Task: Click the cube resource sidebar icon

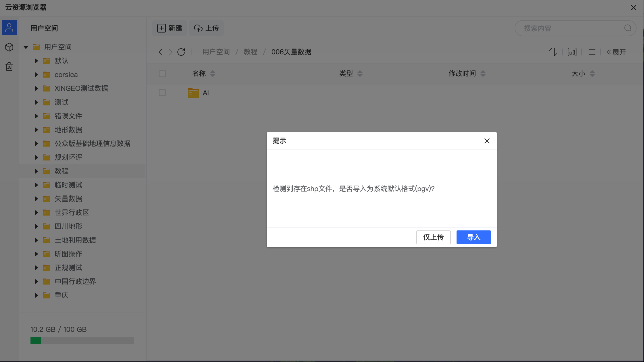Action: pyautogui.click(x=9, y=47)
